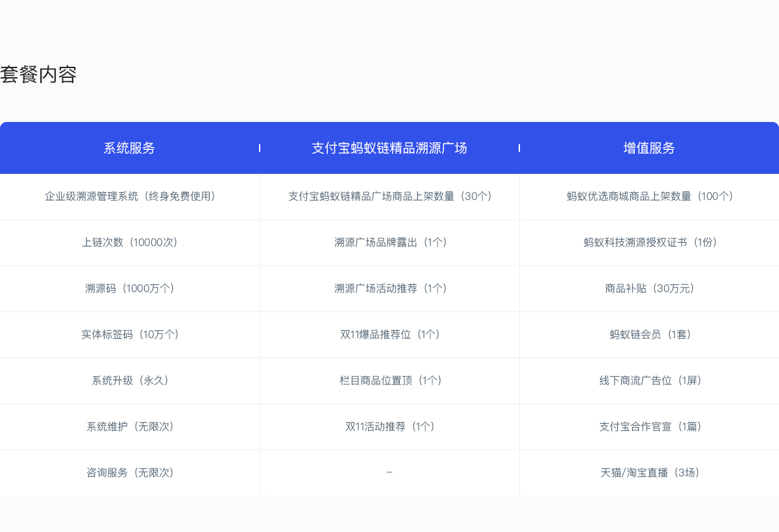Click the dash cell in the middle column
This screenshot has height=532, width=779.
(x=389, y=473)
